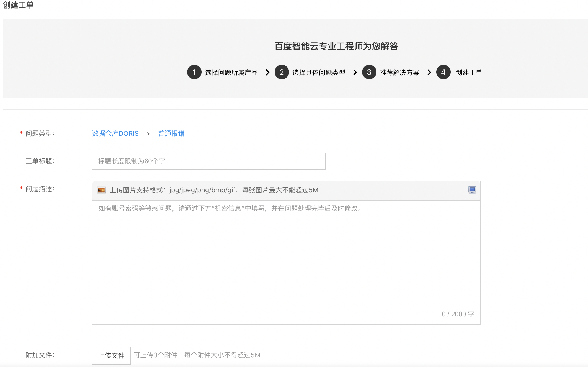Click the 工单标题 field label
This screenshot has height=369, width=588.
(40, 161)
